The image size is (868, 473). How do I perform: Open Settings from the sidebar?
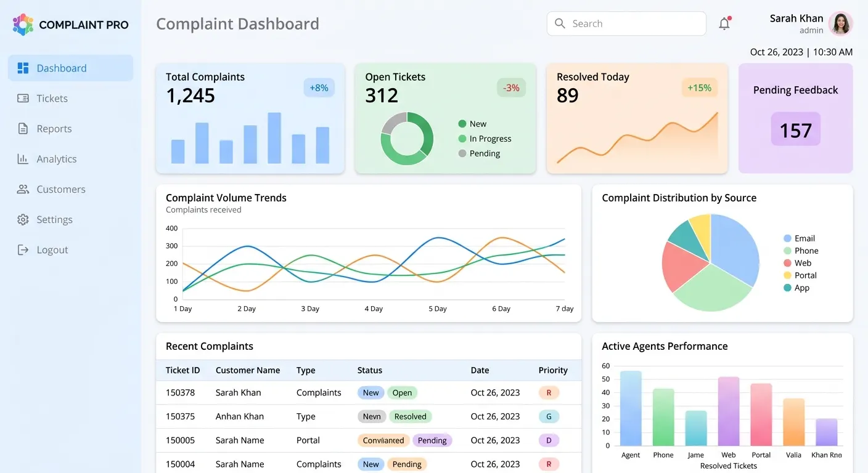(x=70, y=219)
